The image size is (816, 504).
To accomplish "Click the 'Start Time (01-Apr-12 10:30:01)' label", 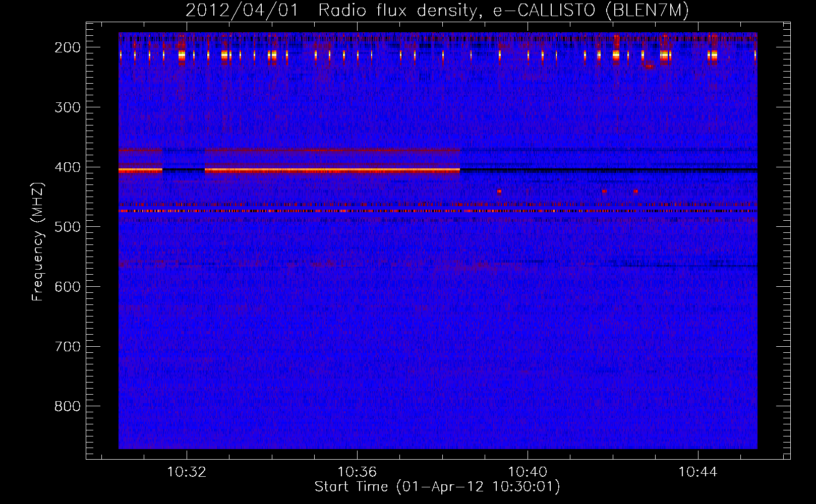I will tap(437, 487).
